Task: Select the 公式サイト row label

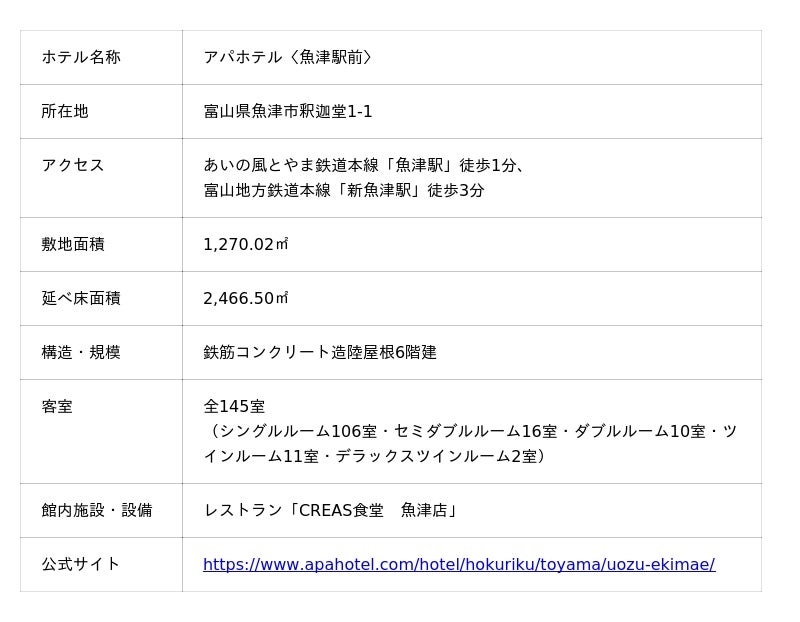Action: pos(81,564)
